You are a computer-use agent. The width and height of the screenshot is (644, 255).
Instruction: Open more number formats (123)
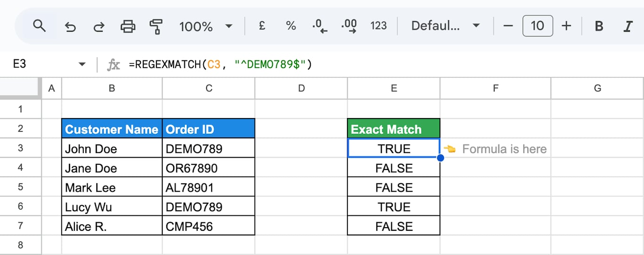coord(379,26)
